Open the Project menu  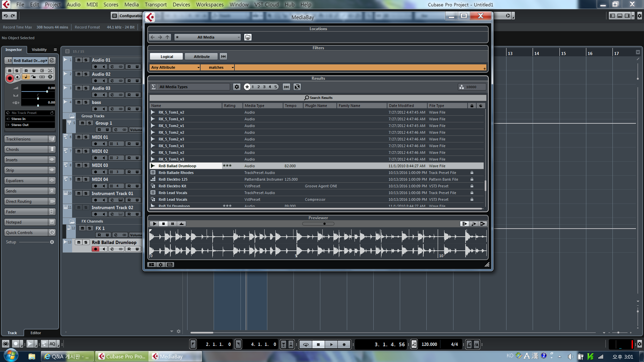coord(53,5)
